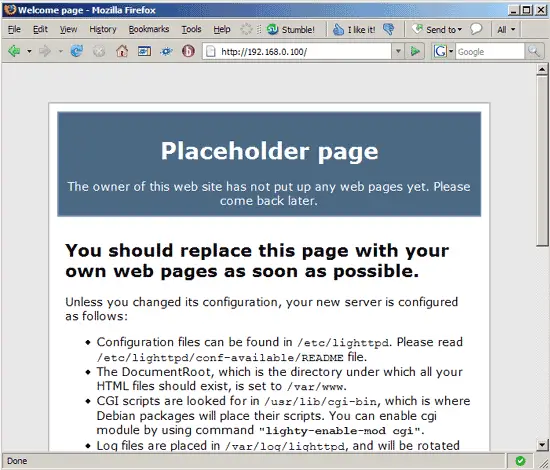Click the toolbar grip handle beside Stumble

[259, 29]
